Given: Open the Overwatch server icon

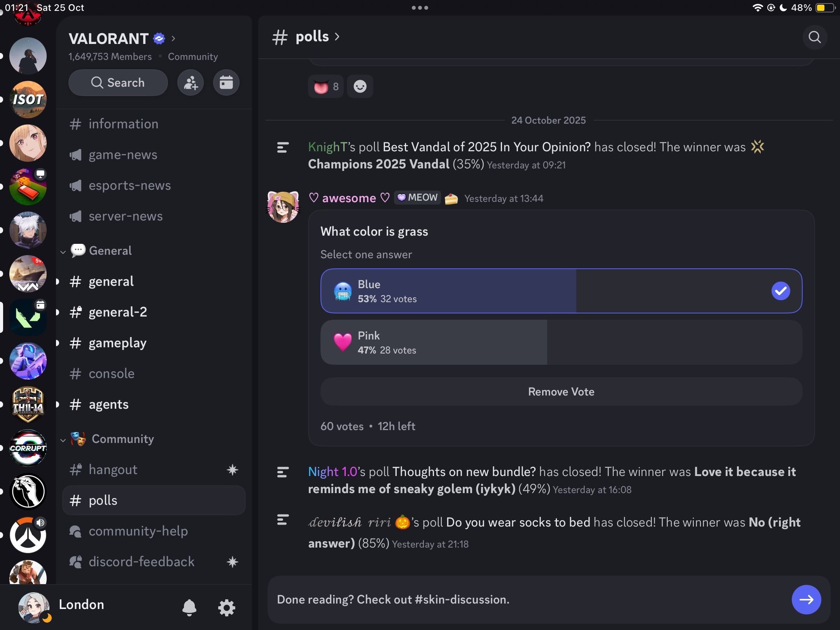Looking at the screenshot, I should [x=28, y=535].
